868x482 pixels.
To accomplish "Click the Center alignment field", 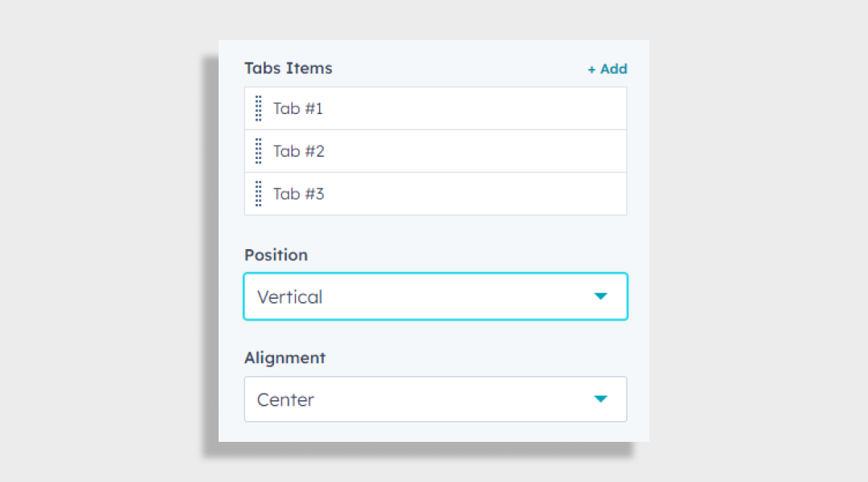I will (x=362, y=398).
